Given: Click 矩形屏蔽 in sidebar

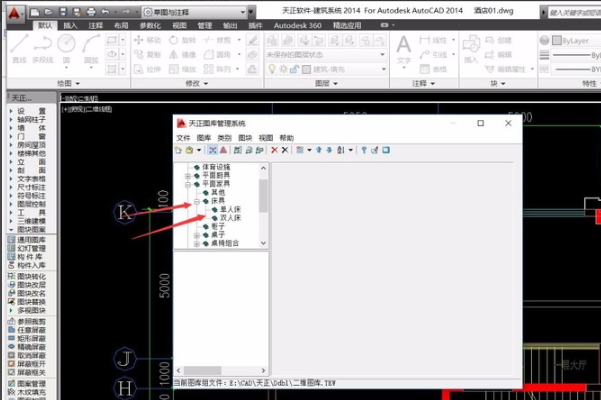Looking at the screenshot, I should click(27, 338).
